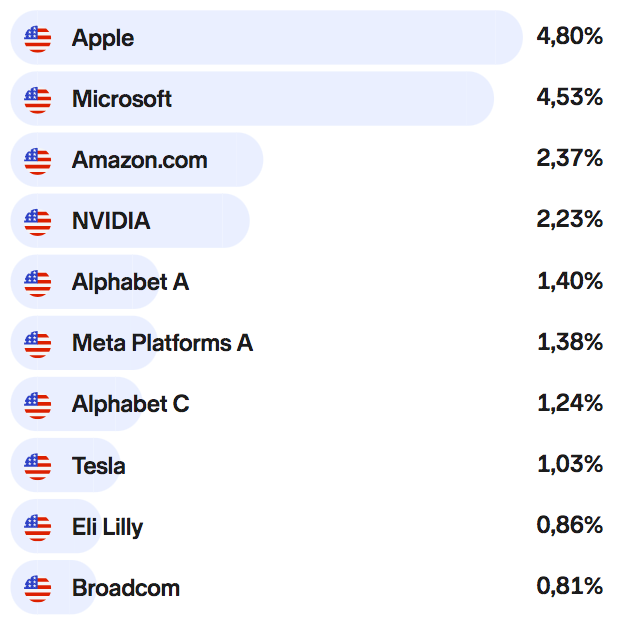Select the Amazon.com company name
The image size is (628, 628).
coord(140,160)
